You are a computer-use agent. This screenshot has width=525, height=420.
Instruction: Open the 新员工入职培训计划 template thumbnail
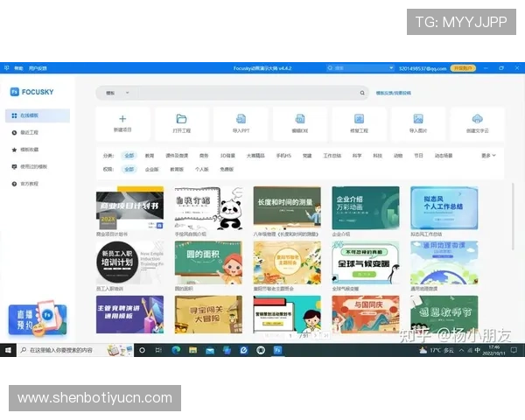[x=129, y=262]
